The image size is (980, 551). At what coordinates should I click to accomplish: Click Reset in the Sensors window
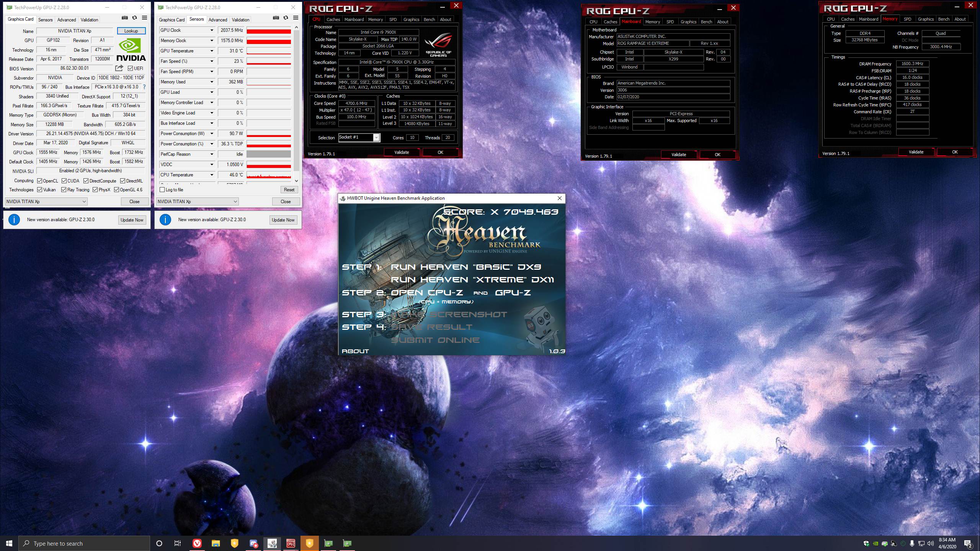(x=289, y=190)
